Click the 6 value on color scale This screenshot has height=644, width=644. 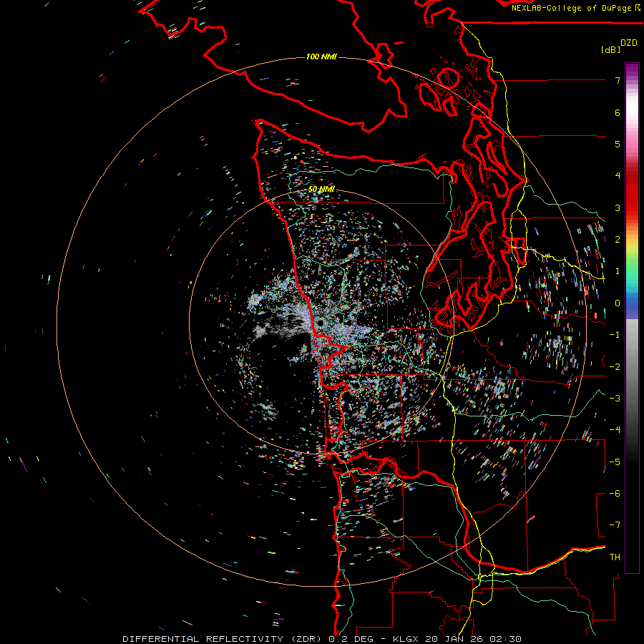[x=618, y=112]
